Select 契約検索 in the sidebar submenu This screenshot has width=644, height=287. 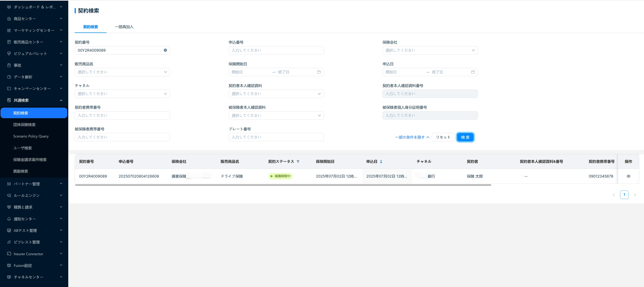click(34, 113)
